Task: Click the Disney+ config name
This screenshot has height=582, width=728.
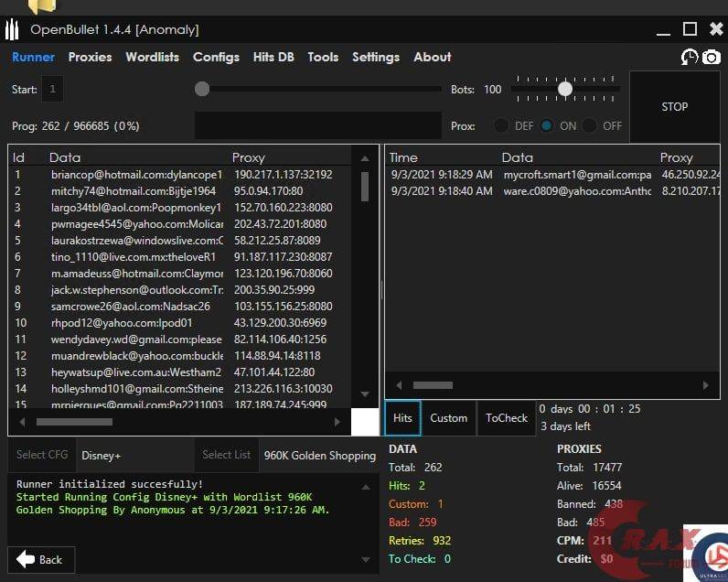Action: point(101,455)
